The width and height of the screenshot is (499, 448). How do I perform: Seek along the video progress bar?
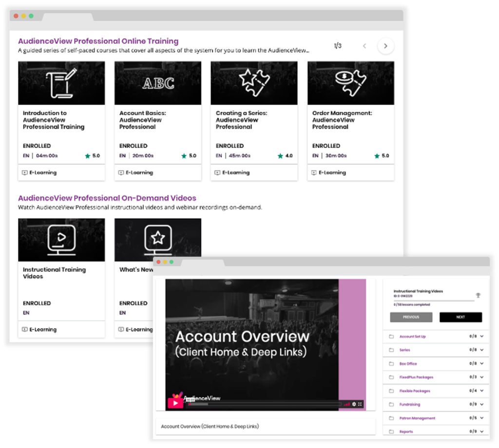[265, 405]
